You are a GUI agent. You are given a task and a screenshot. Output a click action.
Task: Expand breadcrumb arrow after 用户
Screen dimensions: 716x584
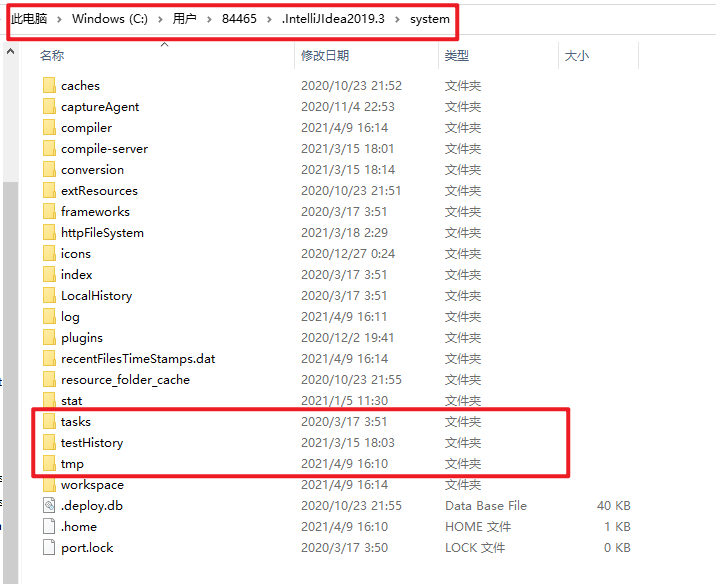point(209,19)
